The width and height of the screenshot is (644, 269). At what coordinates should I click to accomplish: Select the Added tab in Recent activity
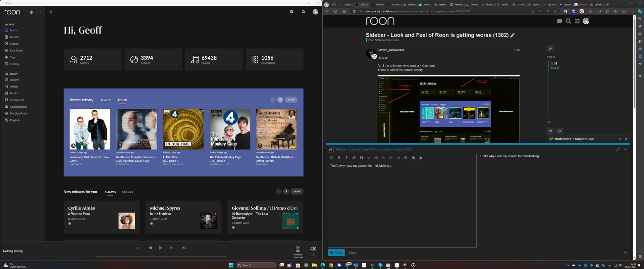(122, 100)
